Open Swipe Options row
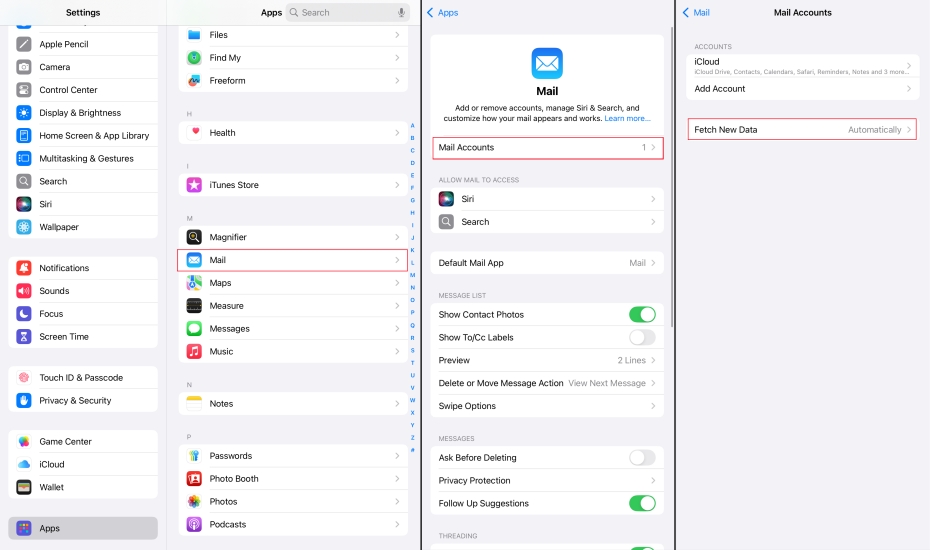The height and width of the screenshot is (550, 930). click(x=547, y=406)
